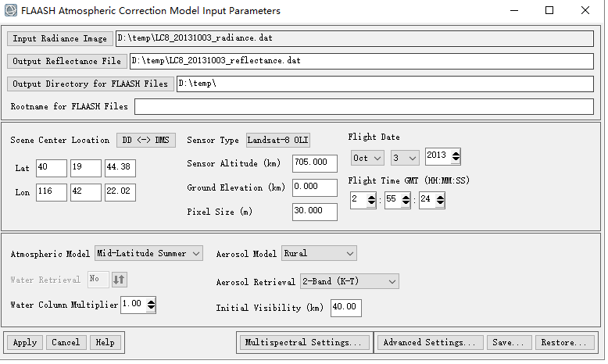Image resolution: width=608 pixels, height=364 pixels.
Task: Click the Output Reflectance File path field
Action: pos(361,61)
